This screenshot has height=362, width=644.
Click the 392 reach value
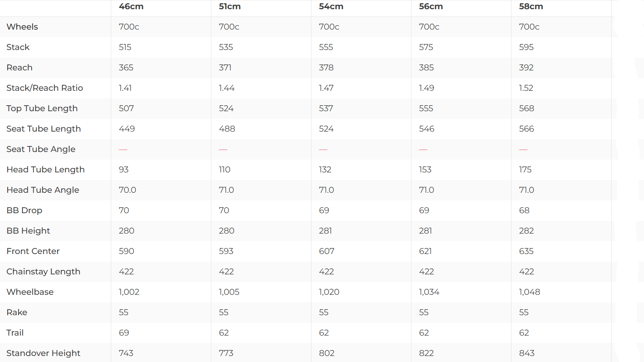tap(526, 68)
